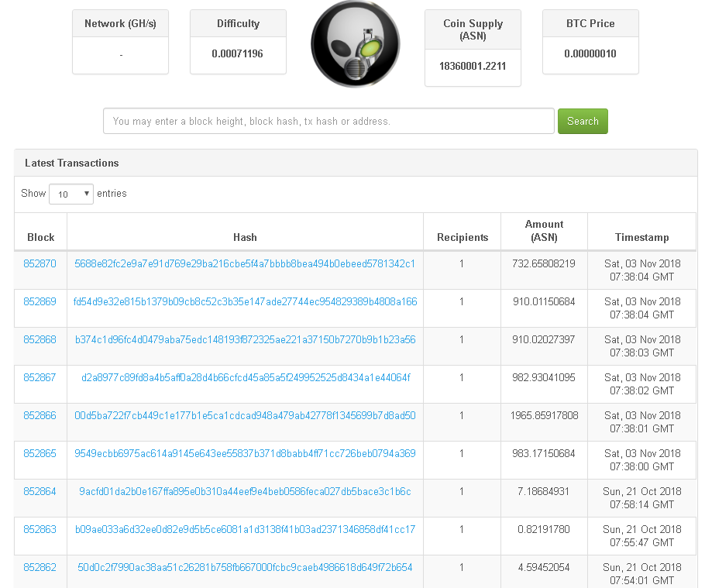
Task: Click the Coin Supply value 18360001.2211
Action: pyautogui.click(x=473, y=67)
